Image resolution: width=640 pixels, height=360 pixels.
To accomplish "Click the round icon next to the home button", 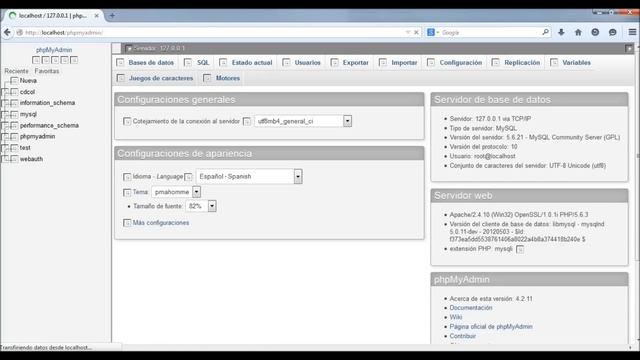I will coord(595,32).
